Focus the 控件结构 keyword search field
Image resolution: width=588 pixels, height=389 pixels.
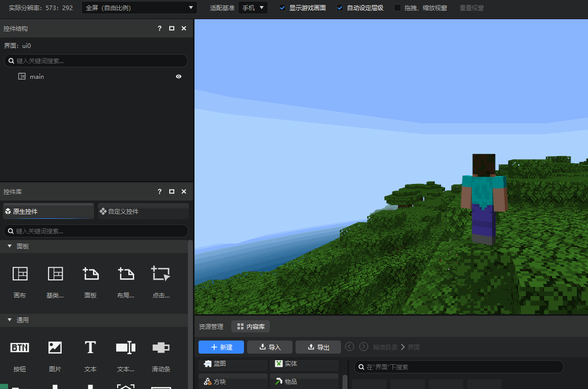(x=96, y=61)
